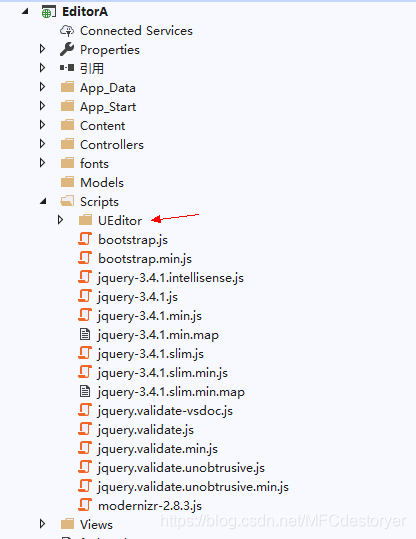Screen dimensions: 416x539
Task: Click the bootstrap.min.js script file icon
Action: (85, 258)
